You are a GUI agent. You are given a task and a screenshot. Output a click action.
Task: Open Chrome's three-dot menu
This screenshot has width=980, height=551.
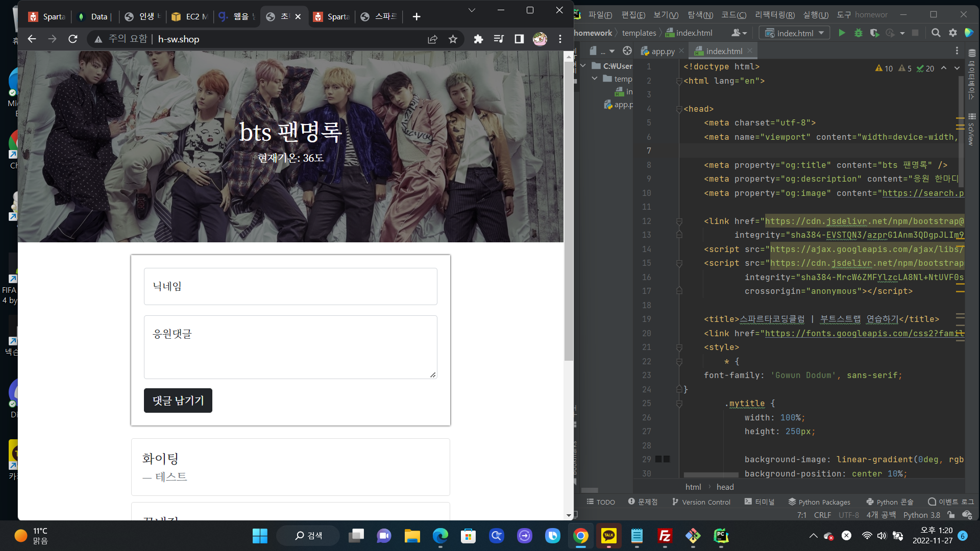point(560,39)
